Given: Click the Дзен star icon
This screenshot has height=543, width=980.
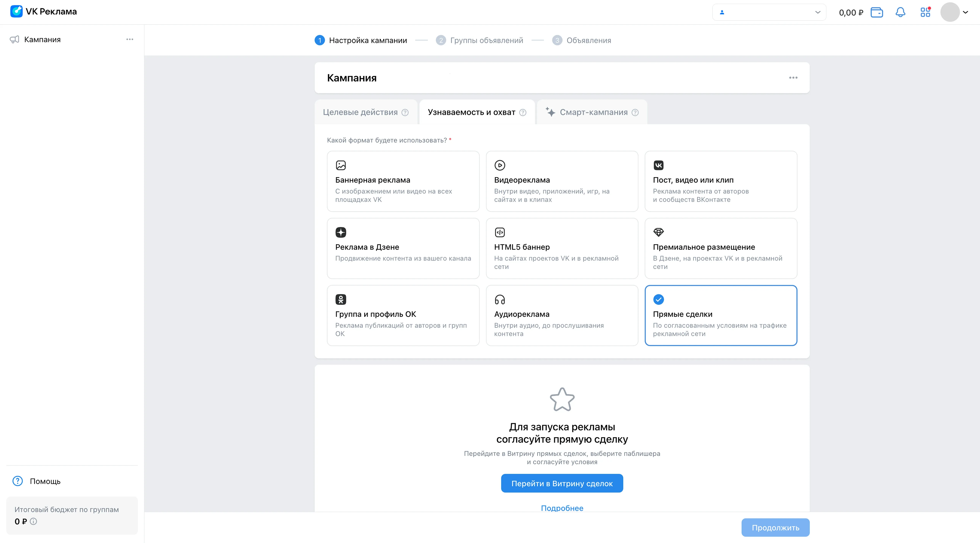Looking at the screenshot, I should point(341,232).
